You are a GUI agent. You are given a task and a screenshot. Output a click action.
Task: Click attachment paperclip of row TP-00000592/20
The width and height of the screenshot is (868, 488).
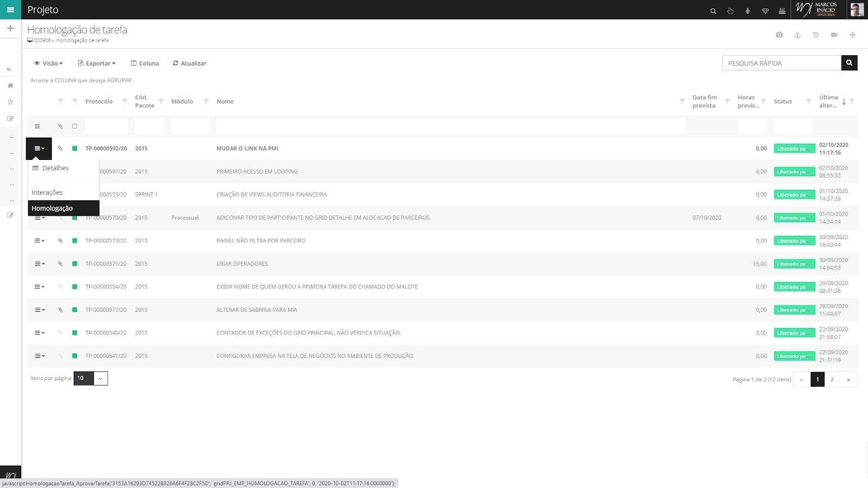pyautogui.click(x=60, y=149)
